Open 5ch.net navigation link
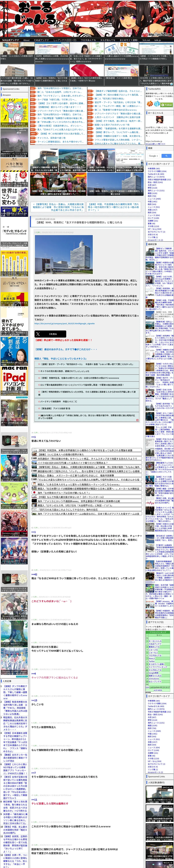 pos(146,40)
